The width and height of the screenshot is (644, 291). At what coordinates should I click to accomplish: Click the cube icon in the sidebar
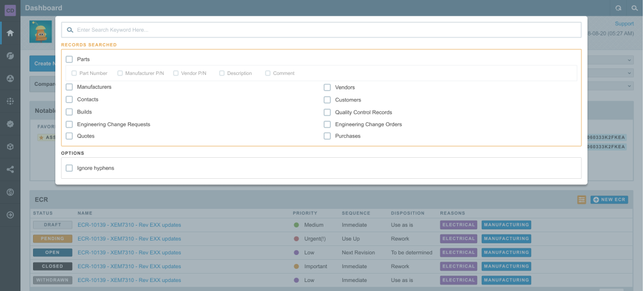[x=10, y=146]
